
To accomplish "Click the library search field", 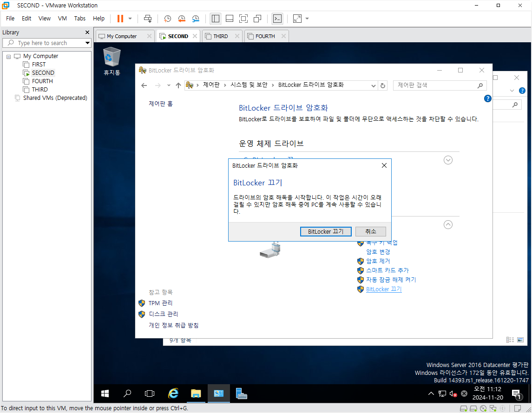I will click(x=47, y=43).
